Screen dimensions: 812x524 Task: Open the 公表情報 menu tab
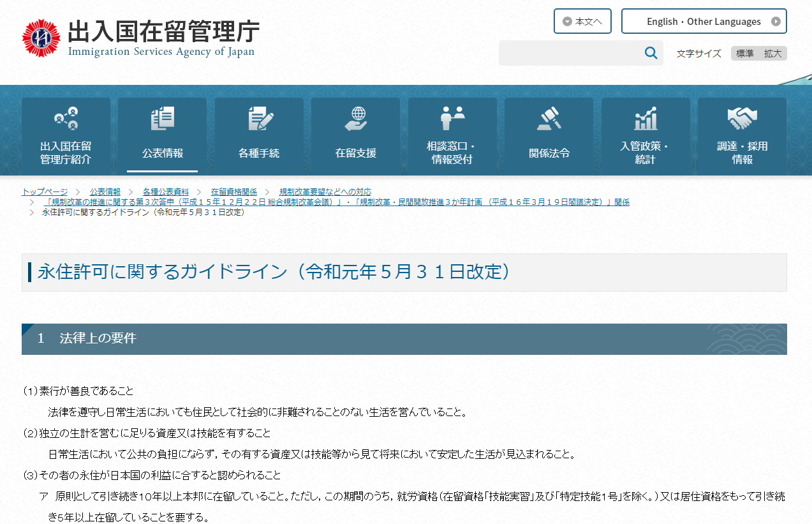pos(162,136)
